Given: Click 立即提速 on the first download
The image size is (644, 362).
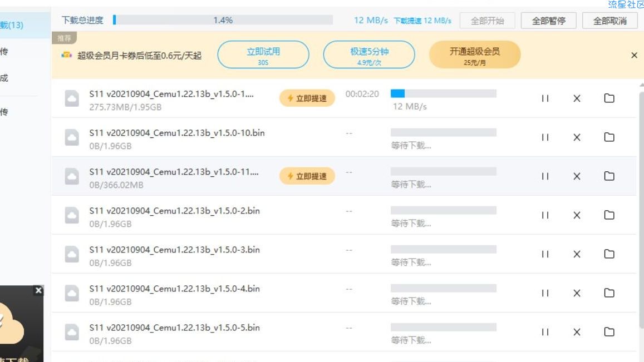Looking at the screenshot, I should pos(307,98).
